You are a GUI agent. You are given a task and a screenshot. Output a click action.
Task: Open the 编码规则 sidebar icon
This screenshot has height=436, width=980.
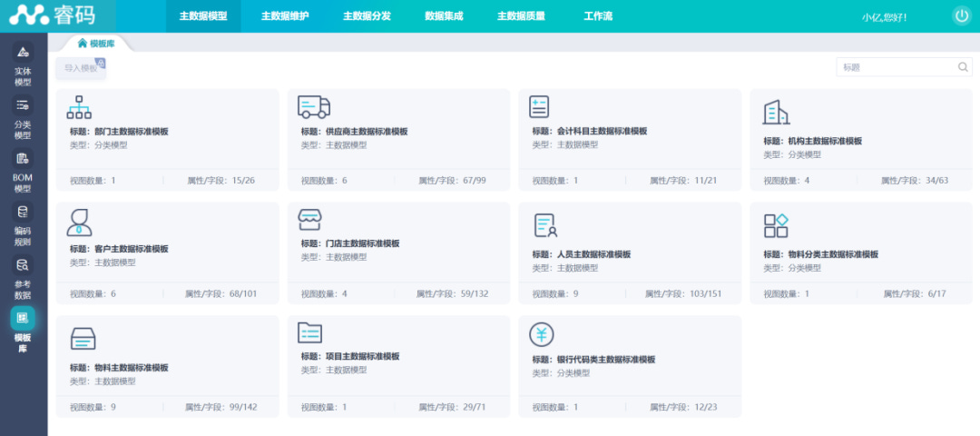[x=23, y=212]
